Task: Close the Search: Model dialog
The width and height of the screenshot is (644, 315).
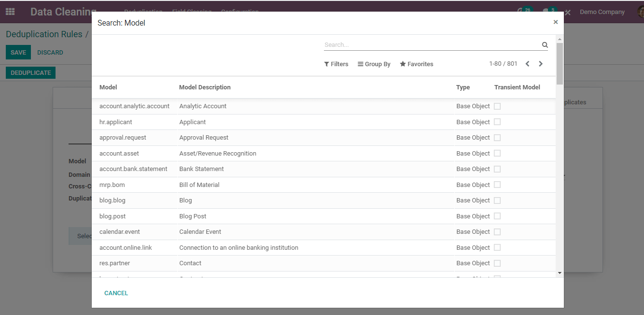Action: coord(555,22)
